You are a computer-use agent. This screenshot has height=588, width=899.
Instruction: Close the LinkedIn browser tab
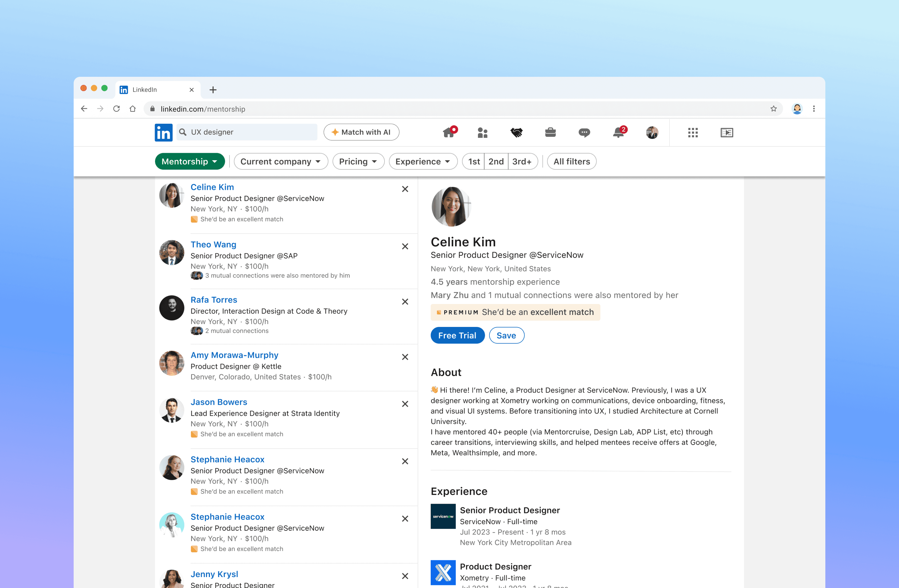[192, 90]
